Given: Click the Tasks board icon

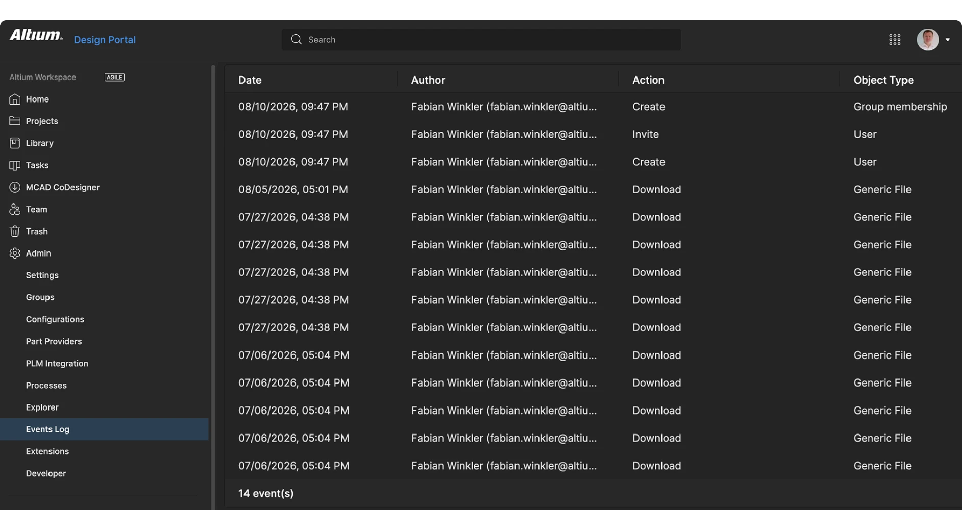Looking at the screenshot, I should click(15, 165).
